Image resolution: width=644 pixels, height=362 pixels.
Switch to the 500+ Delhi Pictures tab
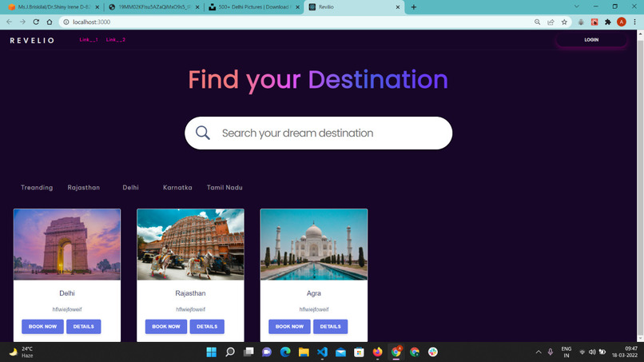pos(253,7)
